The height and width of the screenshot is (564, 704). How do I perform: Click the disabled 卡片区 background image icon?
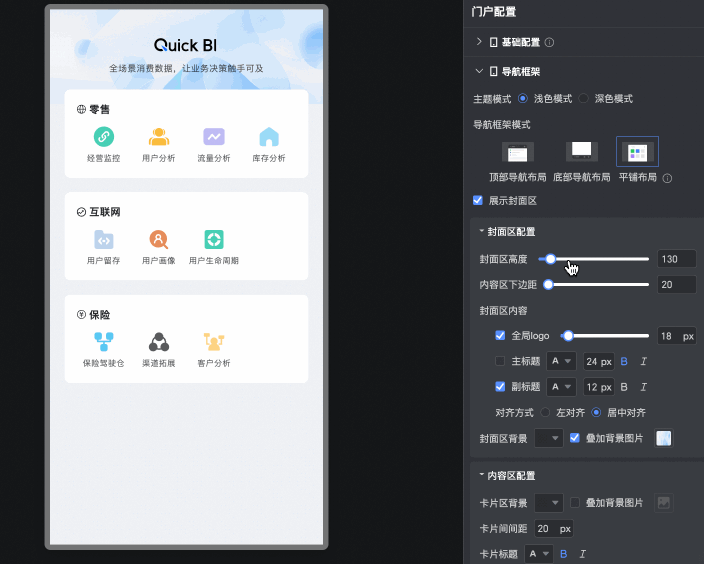(664, 503)
